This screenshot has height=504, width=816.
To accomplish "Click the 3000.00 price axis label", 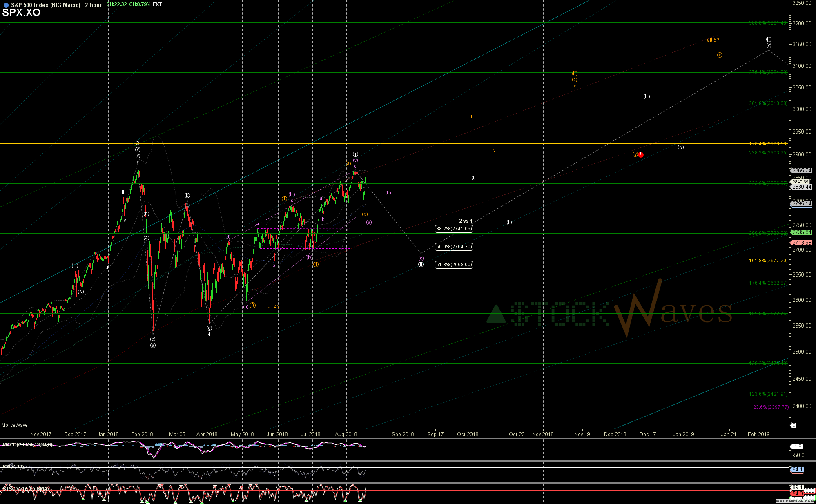I will tap(802, 109).
